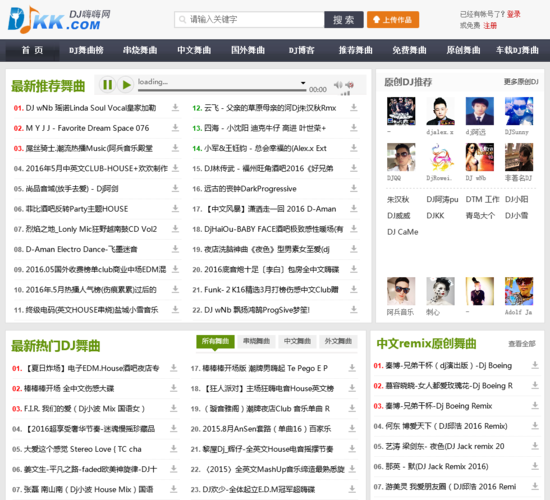Screen dimensions: 550x500
Task: Pause playback with the green pause button
Action: tap(107, 85)
